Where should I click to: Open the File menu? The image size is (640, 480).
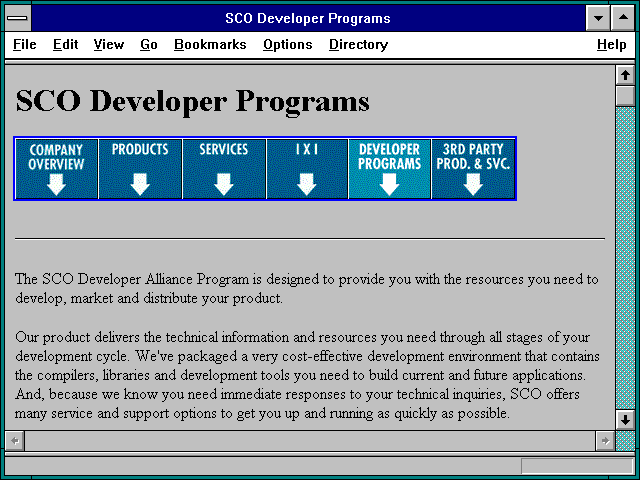click(x=24, y=44)
